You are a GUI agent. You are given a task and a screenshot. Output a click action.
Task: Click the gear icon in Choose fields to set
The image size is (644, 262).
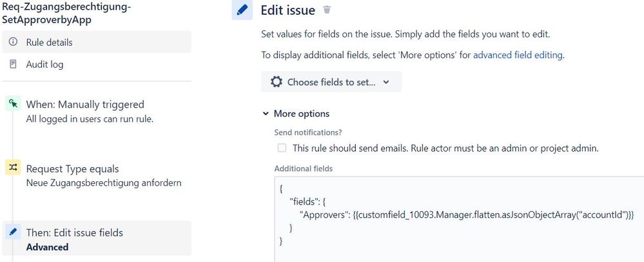277,82
